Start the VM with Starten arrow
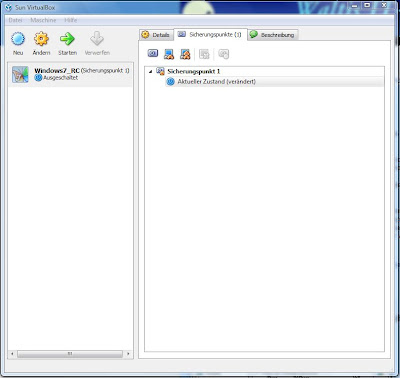 pyautogui.click(x=67, y=39)
